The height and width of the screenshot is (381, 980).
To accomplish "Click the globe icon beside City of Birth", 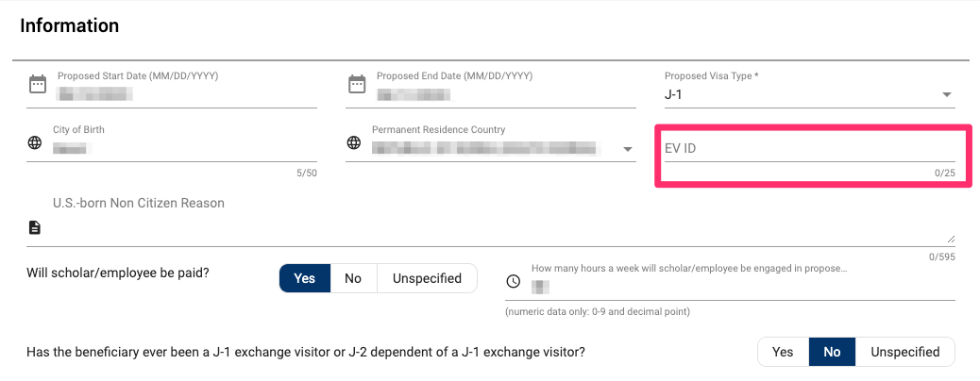I will (x=35, y=143).
